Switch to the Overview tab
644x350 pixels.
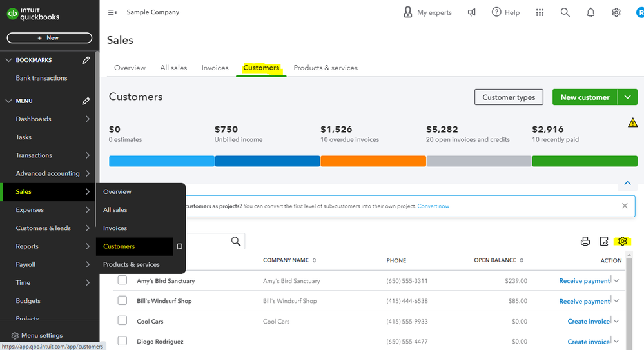(x=130, y=68)
